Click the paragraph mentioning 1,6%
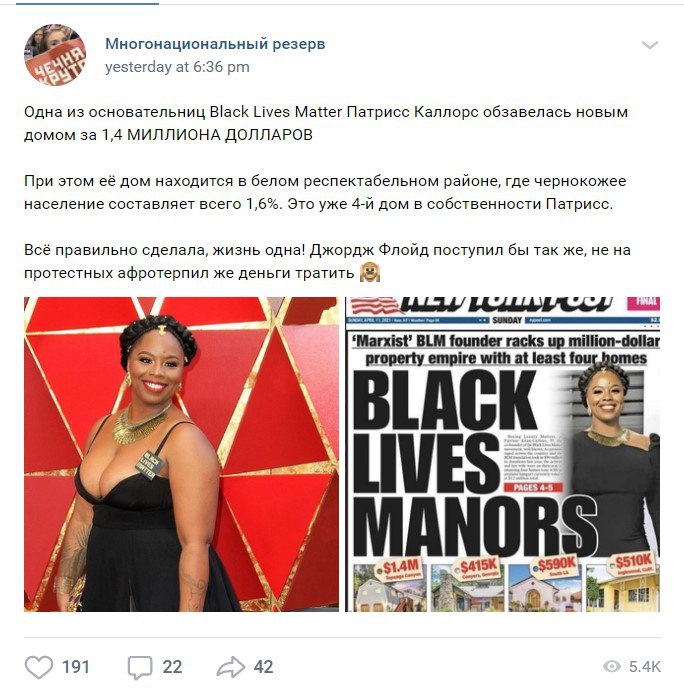This screenshot has height=690, width=684. [325, 192]
